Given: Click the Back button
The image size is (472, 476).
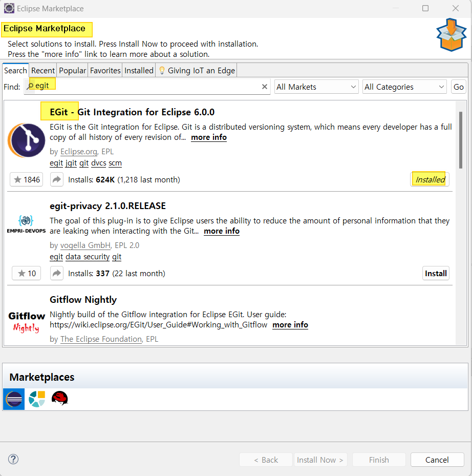Looking at the screenshot, I should pyautogui.click(x=266, y=460).
